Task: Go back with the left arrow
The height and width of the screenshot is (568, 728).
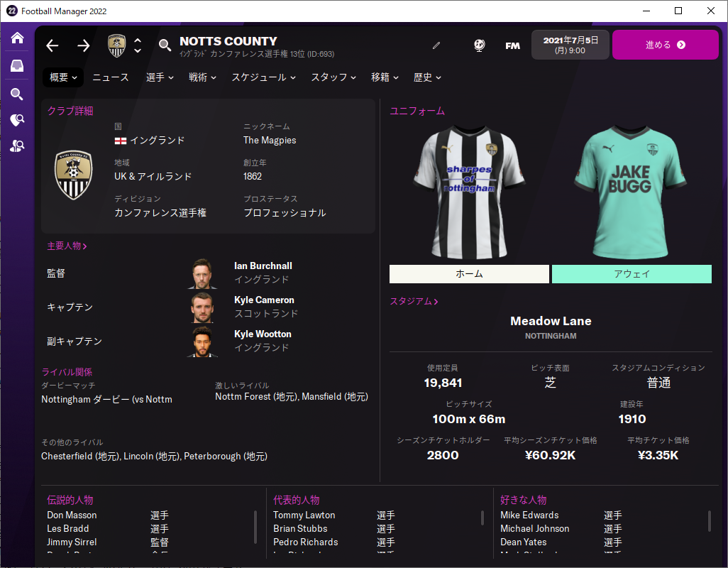Action: (53, 45)
